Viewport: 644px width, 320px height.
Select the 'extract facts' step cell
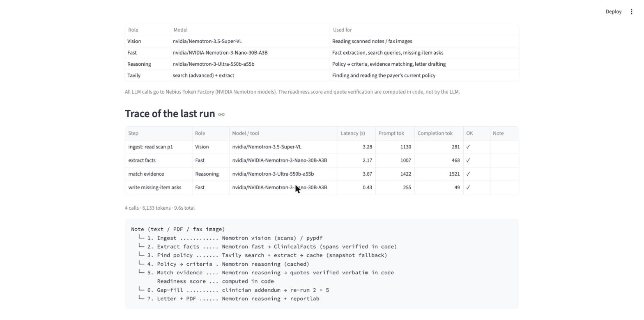pos(159,160)
